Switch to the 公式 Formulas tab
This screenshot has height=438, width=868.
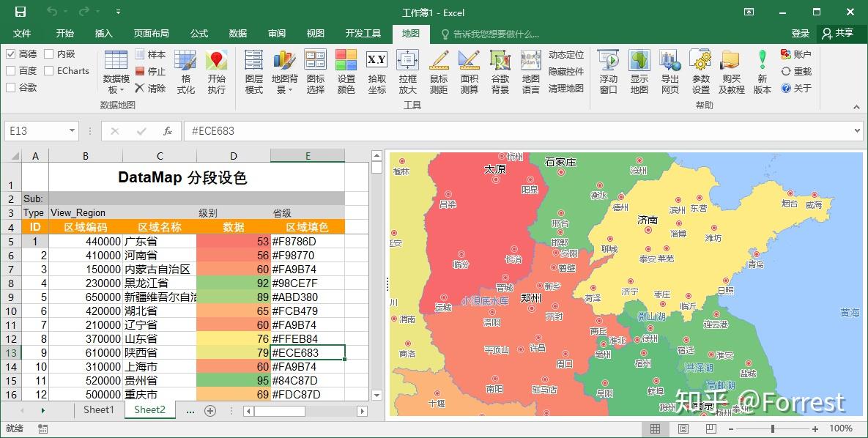click(x=199, y=33)
